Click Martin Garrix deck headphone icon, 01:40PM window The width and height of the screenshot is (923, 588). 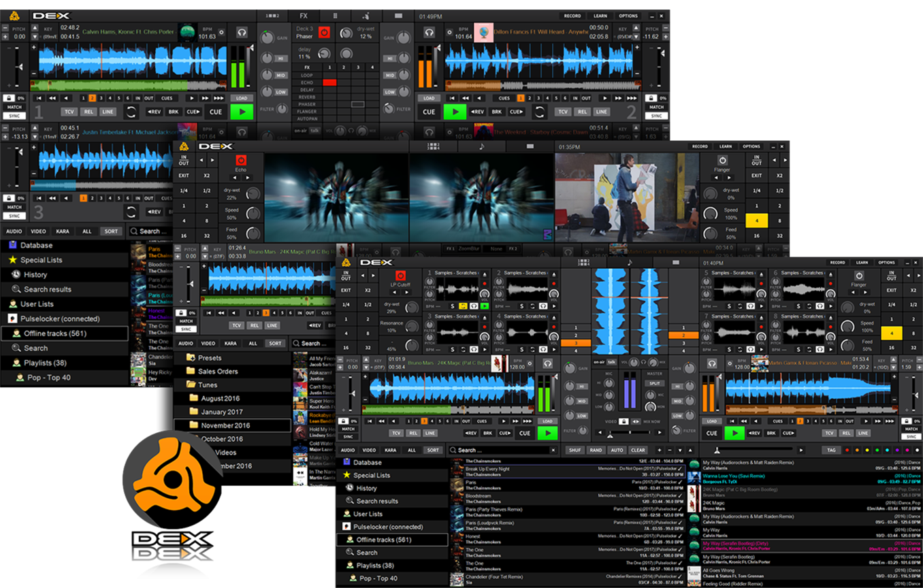pyautogui.click(x=712, y=363)
